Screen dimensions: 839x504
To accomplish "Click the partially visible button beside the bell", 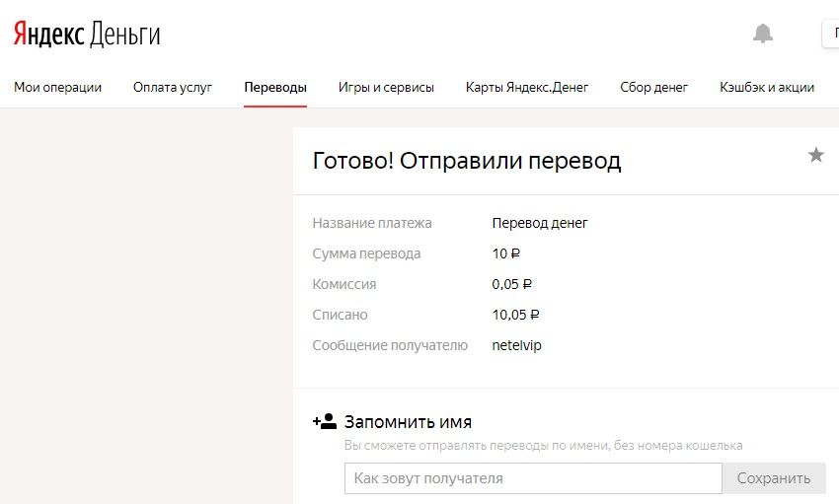I will (x=830, y=34).
